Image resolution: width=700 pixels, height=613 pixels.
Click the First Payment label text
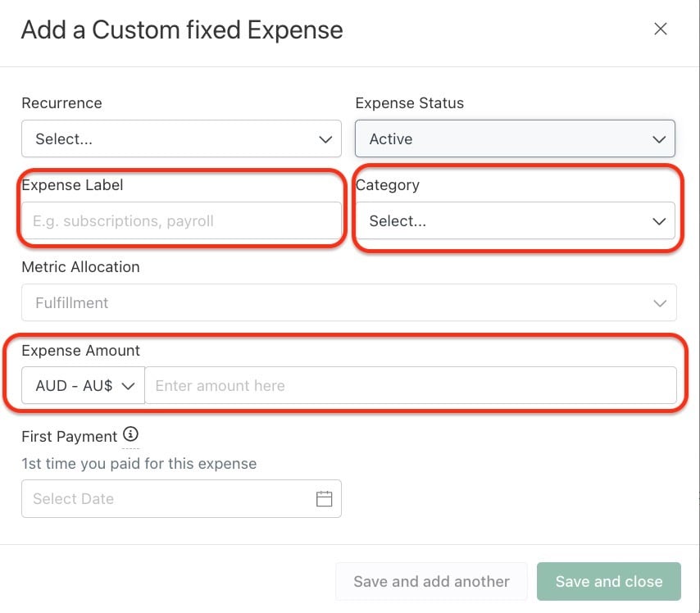(x=69, y=437)
